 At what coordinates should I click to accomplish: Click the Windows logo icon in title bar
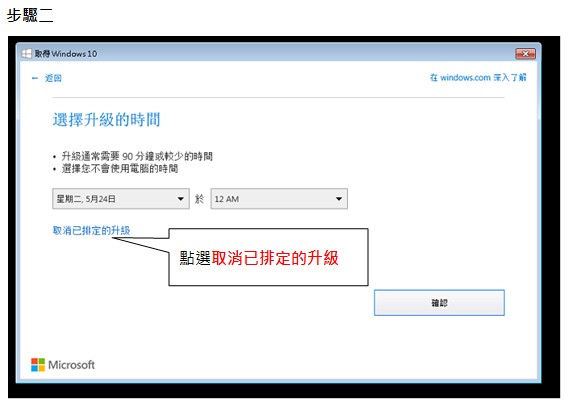click(26, 54)
